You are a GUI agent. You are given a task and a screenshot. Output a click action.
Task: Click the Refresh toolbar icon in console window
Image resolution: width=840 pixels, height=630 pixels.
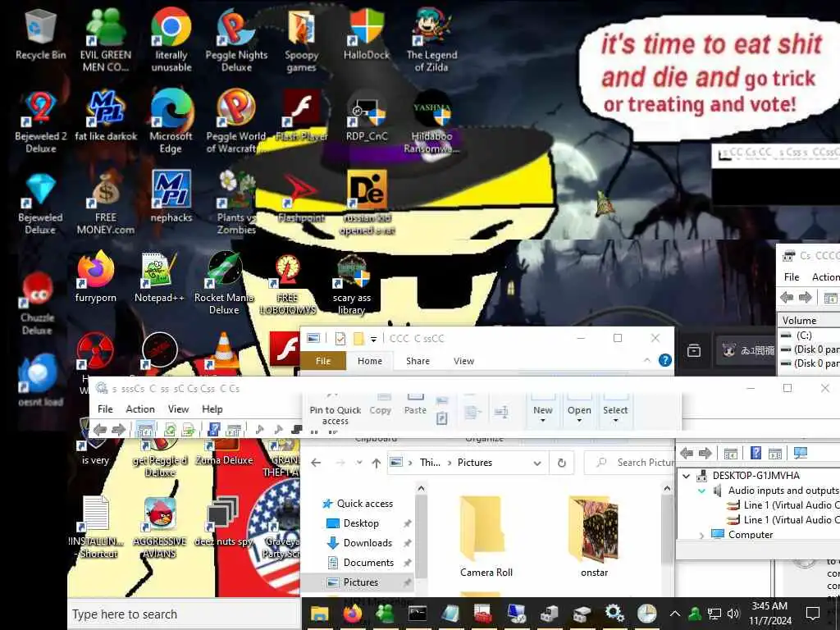tap(170, 429)
